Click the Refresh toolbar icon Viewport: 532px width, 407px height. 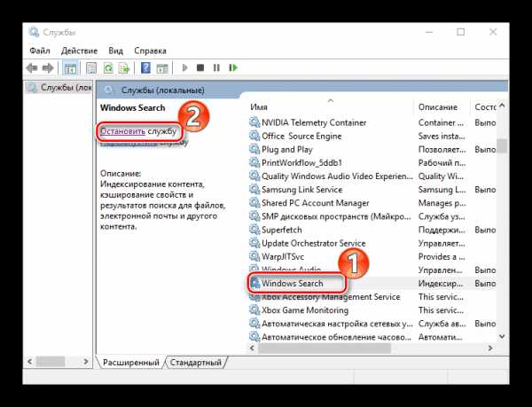[x=108, y=68]
